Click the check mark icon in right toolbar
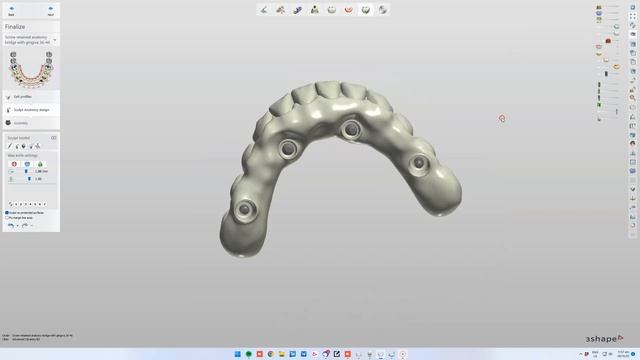This screenshot has width=640, height=360. pos(633,189)
